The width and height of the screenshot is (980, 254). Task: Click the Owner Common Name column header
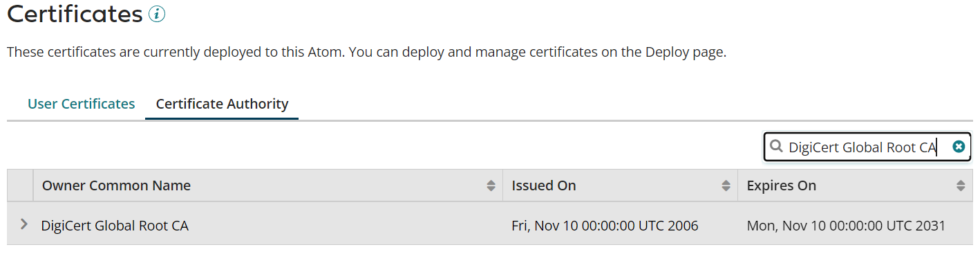[x=116, y=185]
